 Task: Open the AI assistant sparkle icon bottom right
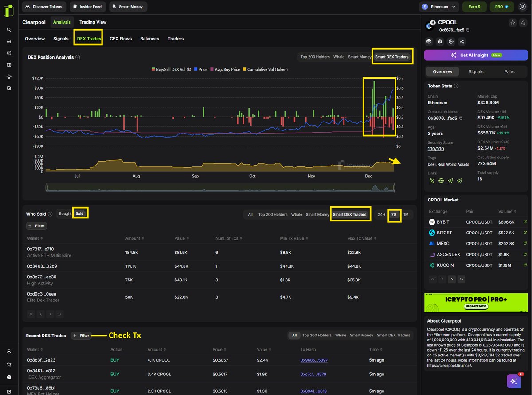click(514, 381)
